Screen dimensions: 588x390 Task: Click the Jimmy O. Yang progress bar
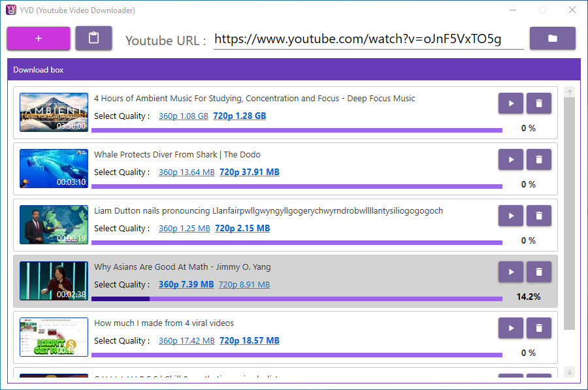(x=297, y=299)
